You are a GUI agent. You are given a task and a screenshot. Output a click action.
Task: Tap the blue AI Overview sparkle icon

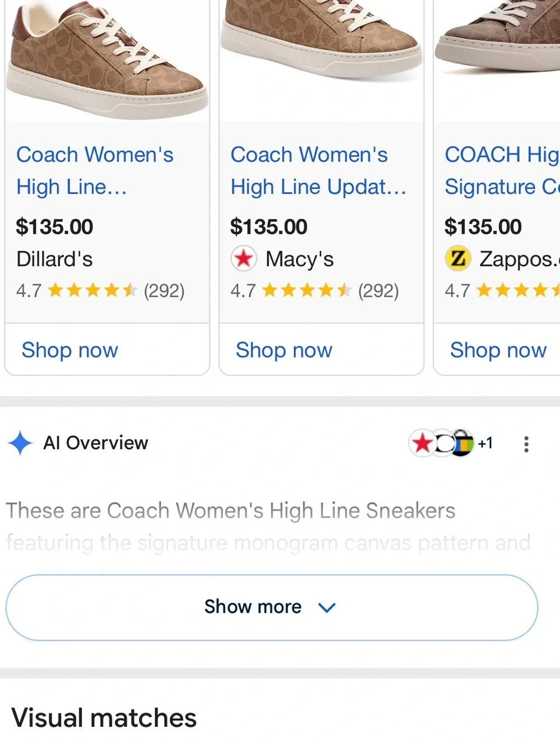[21, 443]
